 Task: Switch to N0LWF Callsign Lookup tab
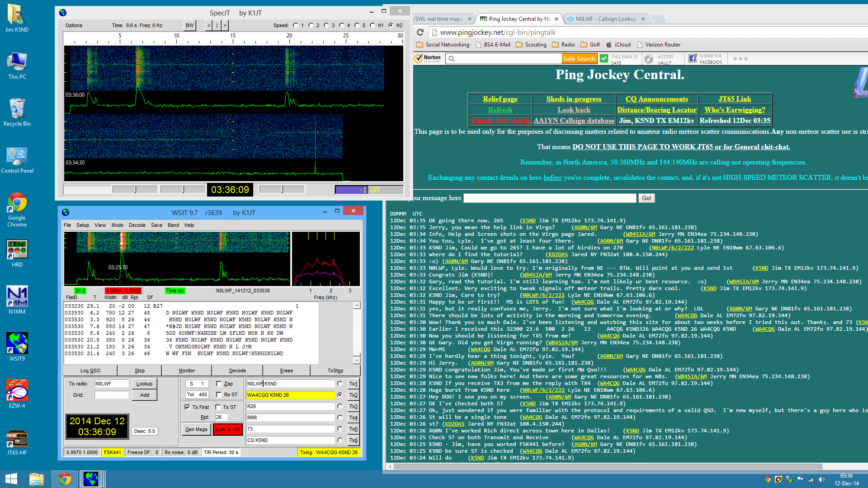(x=606, y=19)
